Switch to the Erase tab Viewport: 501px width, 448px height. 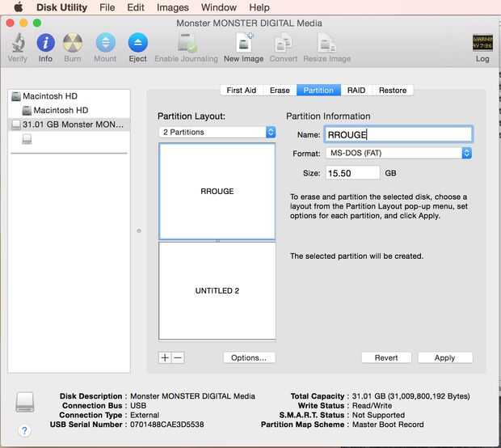pyautogui.click(x=280, y=91)
